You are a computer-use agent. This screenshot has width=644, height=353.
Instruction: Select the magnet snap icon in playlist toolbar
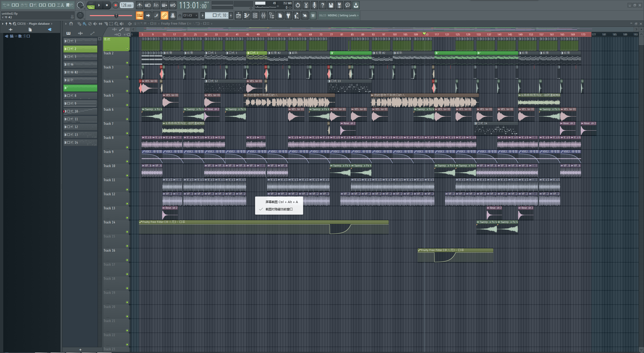click(x=71, y=24)
